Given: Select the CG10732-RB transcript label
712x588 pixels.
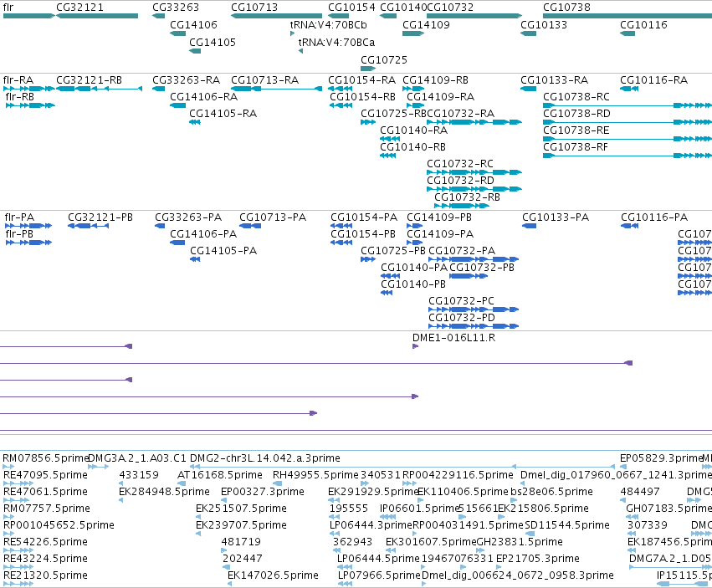Looking at the screenshot, I should coord(467,197).
